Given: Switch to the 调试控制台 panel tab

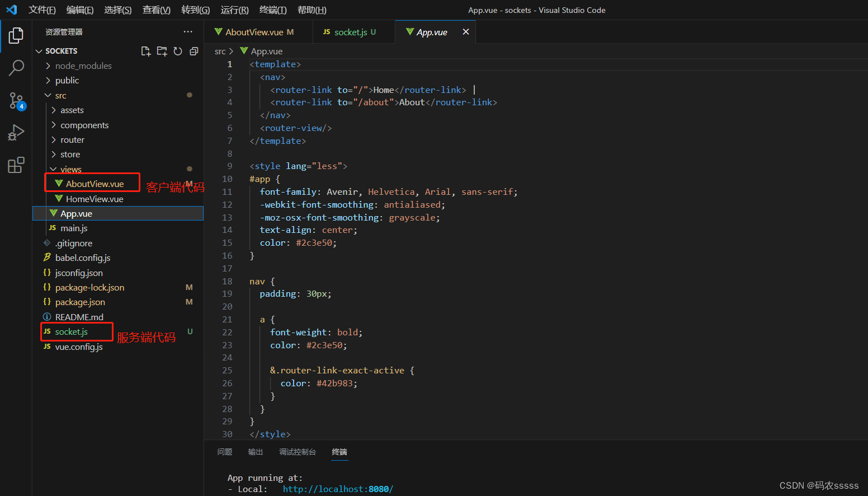Looking at the screenshot, I should coord(298,452).
